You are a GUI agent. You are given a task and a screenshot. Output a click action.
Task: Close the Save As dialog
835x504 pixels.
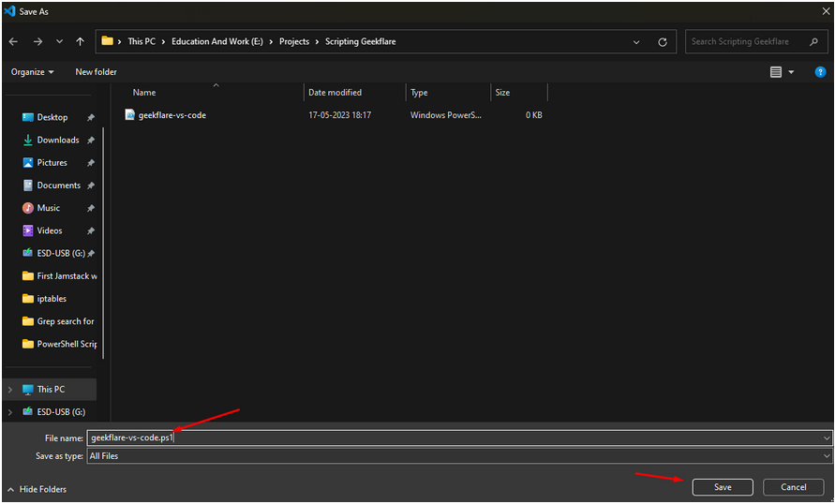826,11
